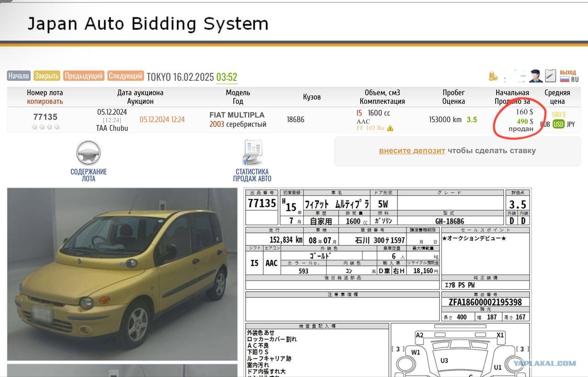Click the yellow warning triangle icon
The image size is (588, 377).
(390, 128)
